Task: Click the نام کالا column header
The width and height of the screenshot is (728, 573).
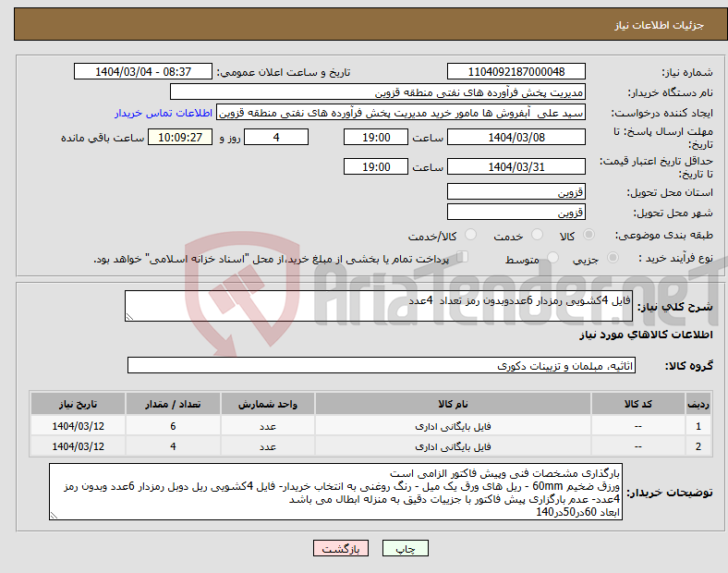Action: click(x=453, y=404)
